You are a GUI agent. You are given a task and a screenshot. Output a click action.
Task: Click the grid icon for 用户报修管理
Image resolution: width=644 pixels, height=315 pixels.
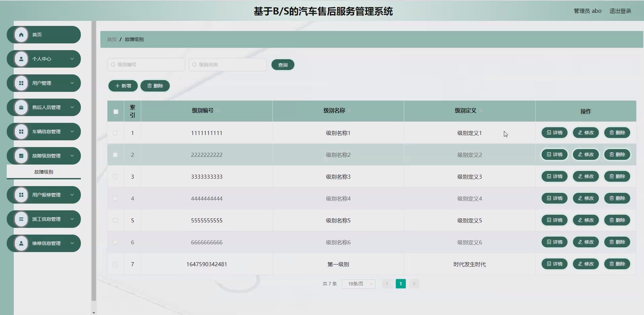point(21,195)
